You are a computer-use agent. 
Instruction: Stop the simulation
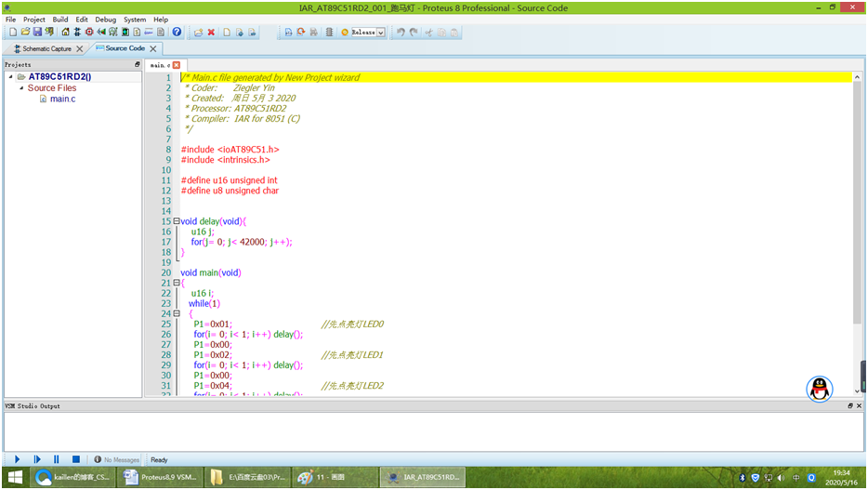click(x=76, y=459)
